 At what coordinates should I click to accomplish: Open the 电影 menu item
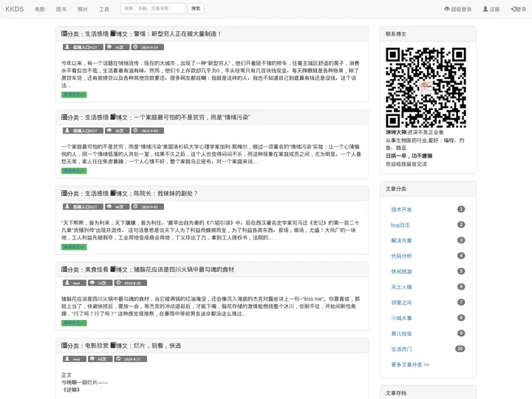click(40, 9)
